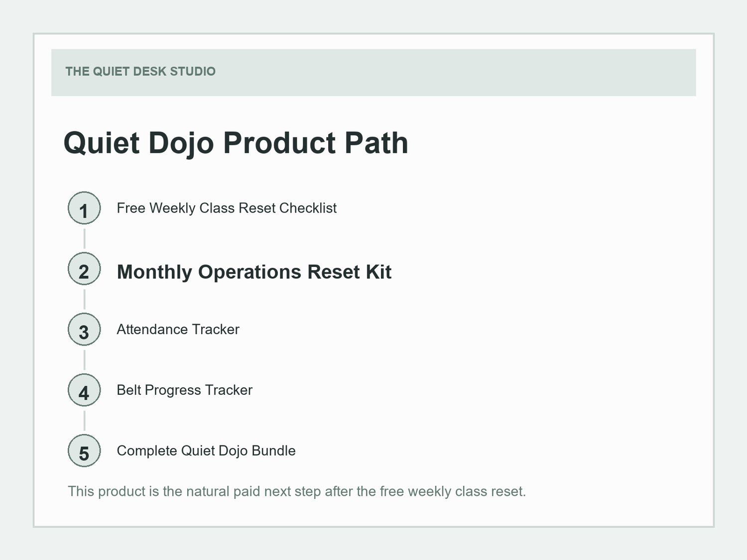Click the footer sentence about paid next step
747x560 pixels.
(x=297, y=492)
